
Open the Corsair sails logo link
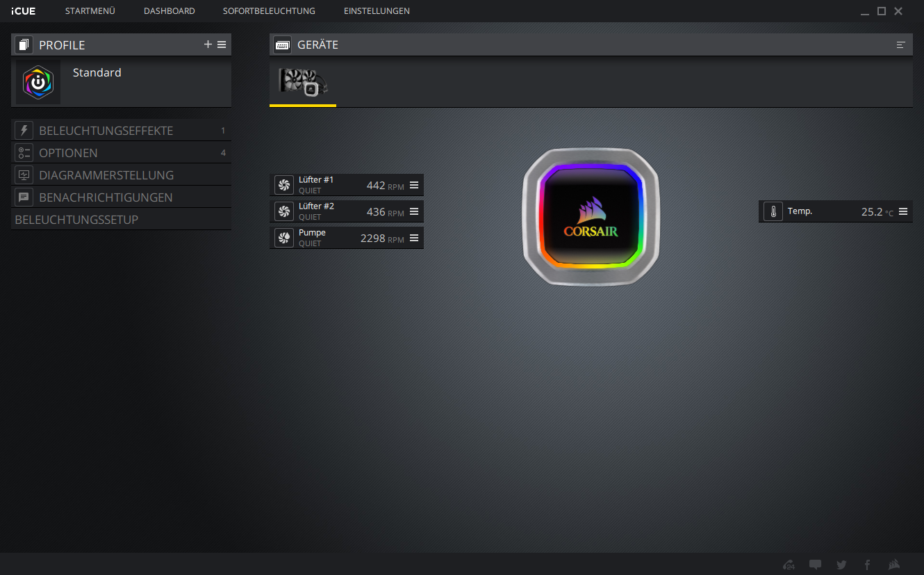point(895,565)
